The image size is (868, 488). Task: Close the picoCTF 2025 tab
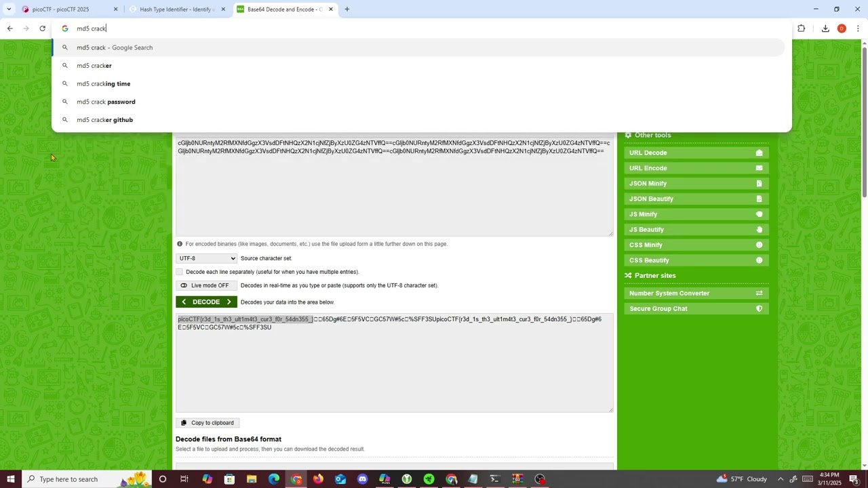(115, 9)
